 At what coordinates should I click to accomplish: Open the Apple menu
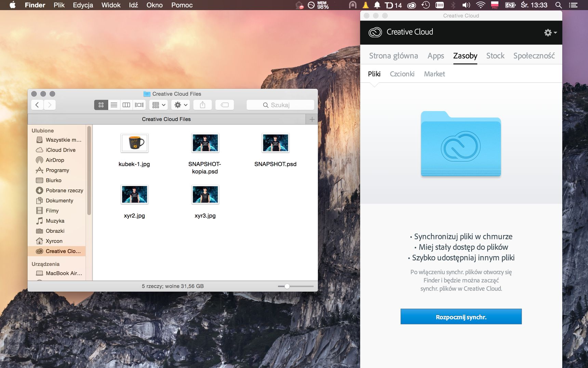tap(13, 5)
